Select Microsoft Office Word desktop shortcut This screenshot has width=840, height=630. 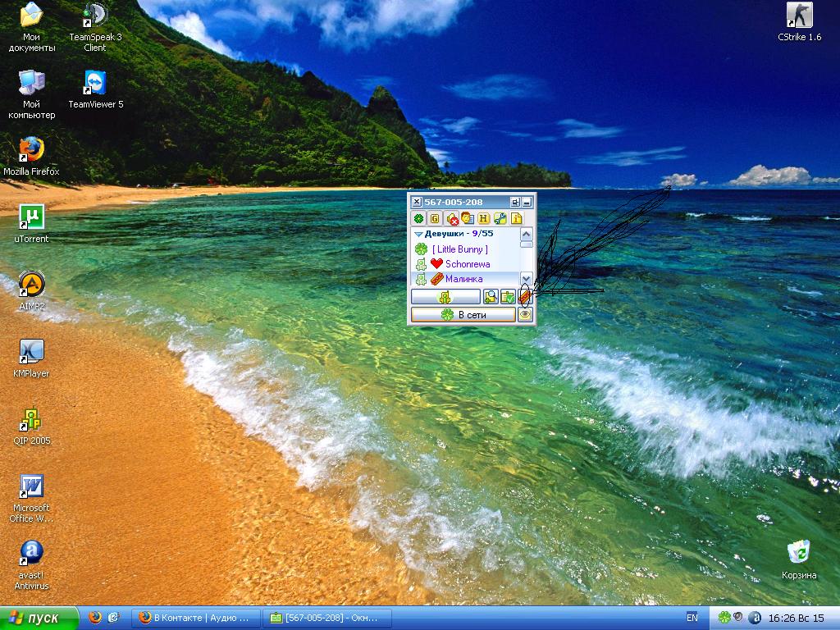[32, 499]
